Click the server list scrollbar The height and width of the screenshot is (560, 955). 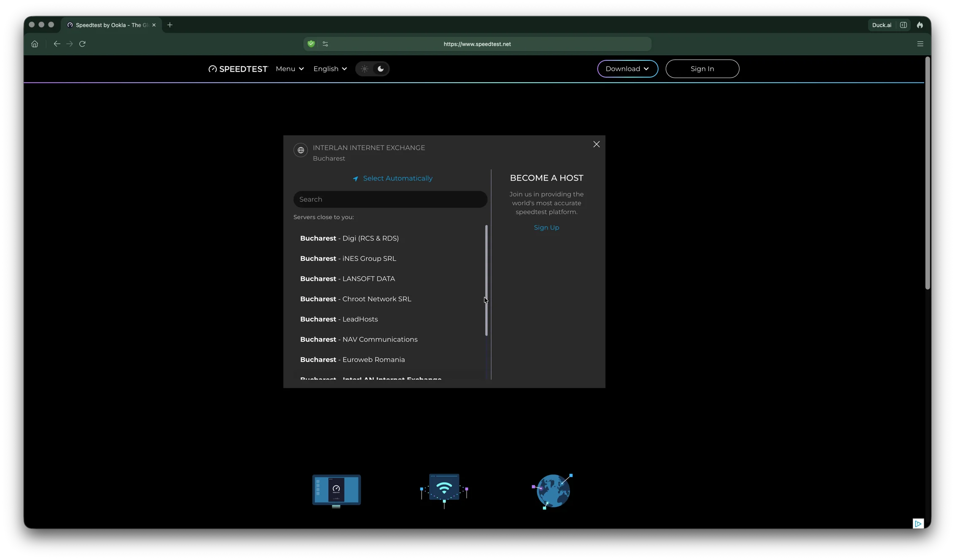click(486, 280)
